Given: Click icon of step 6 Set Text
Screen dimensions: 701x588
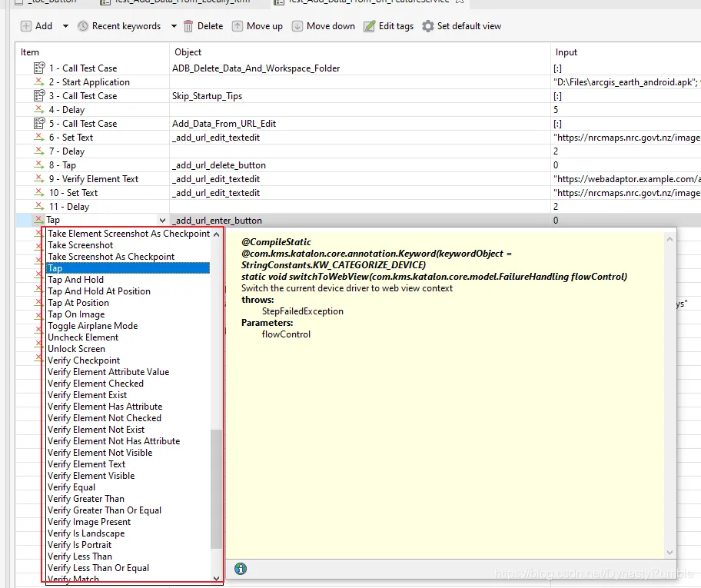Looking at the screenshot, I should tap(39, 138).
